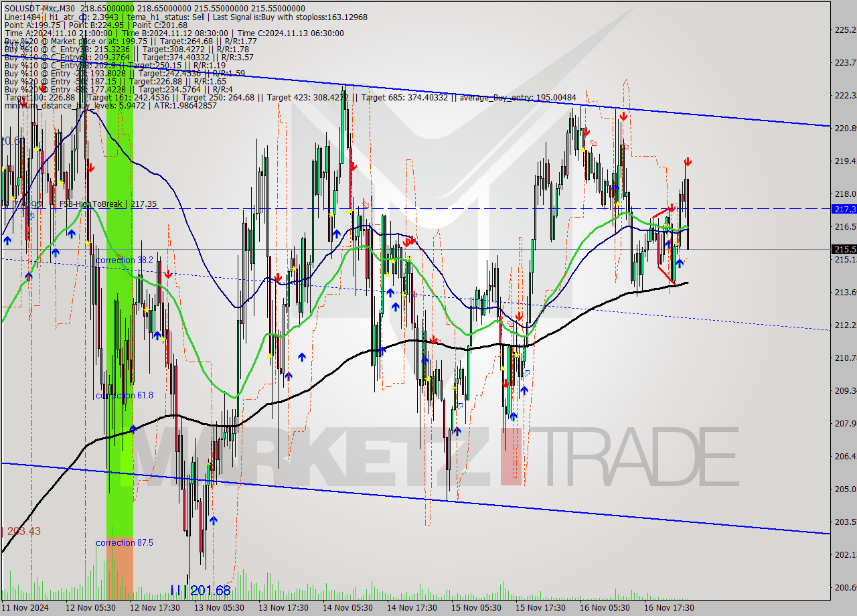Click the 206.4 price axis value
857x616 pixels.
click(845, 456)
